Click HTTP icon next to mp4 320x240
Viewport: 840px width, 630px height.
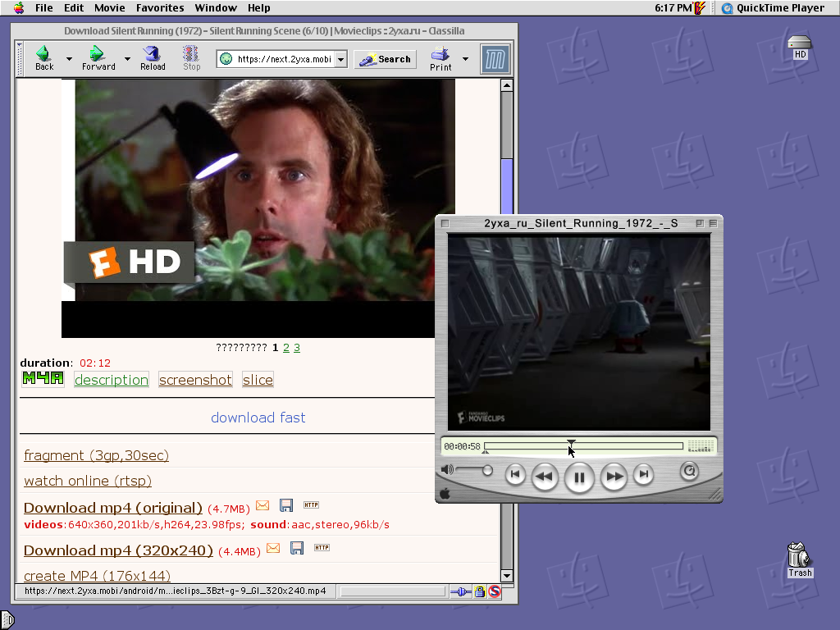pyautogui.click(x=322, y=547)
